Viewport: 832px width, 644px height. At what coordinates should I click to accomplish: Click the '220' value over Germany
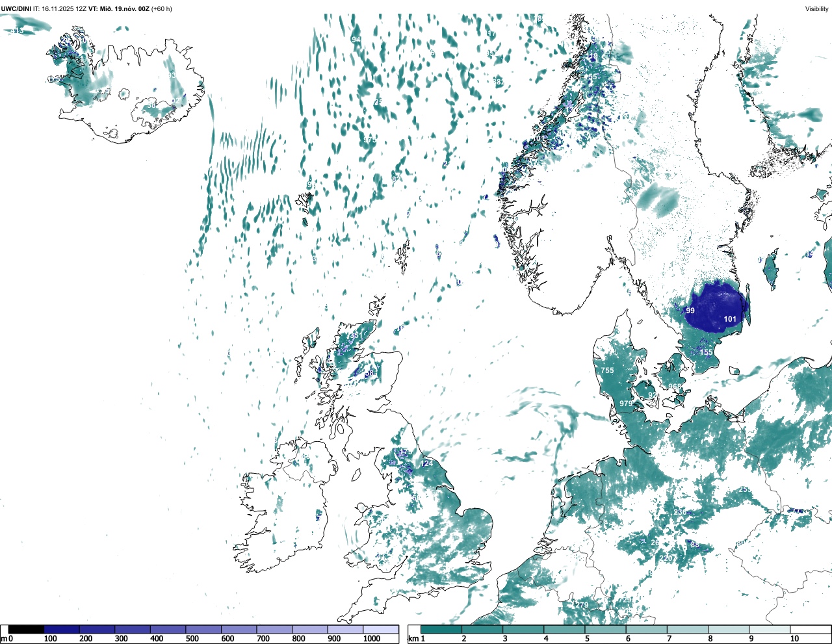pos(666,558)
